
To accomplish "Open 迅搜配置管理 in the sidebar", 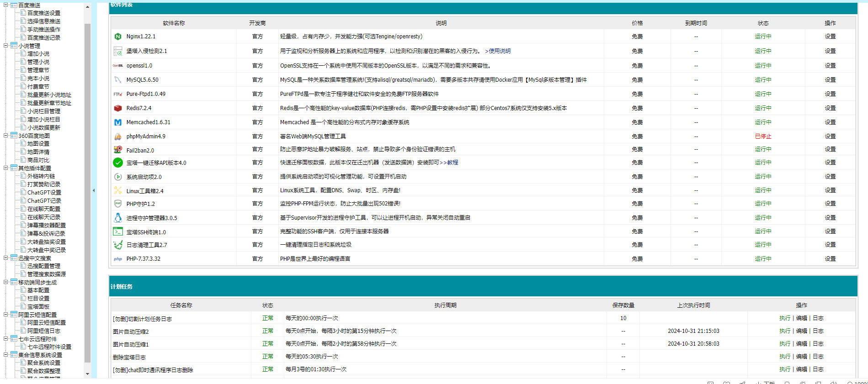I will click(x=44, y=266).
